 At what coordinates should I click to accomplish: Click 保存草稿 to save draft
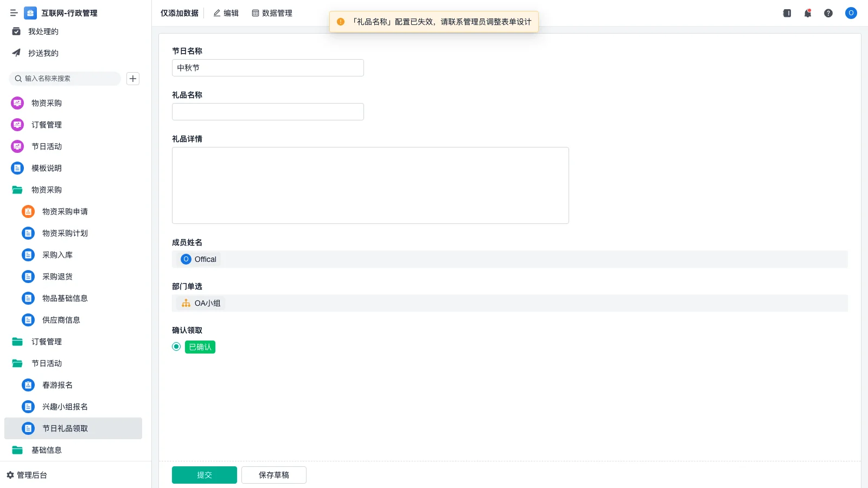pos(273,474)
